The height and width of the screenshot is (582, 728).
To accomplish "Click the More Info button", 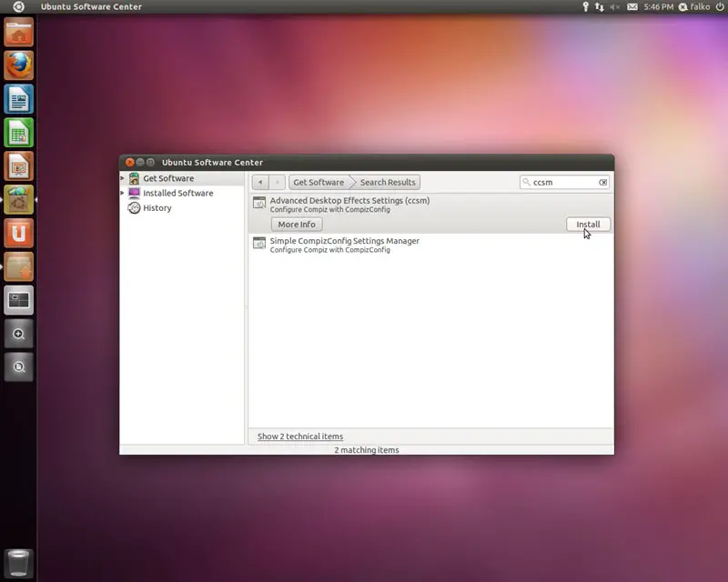I will click(297, 225).
